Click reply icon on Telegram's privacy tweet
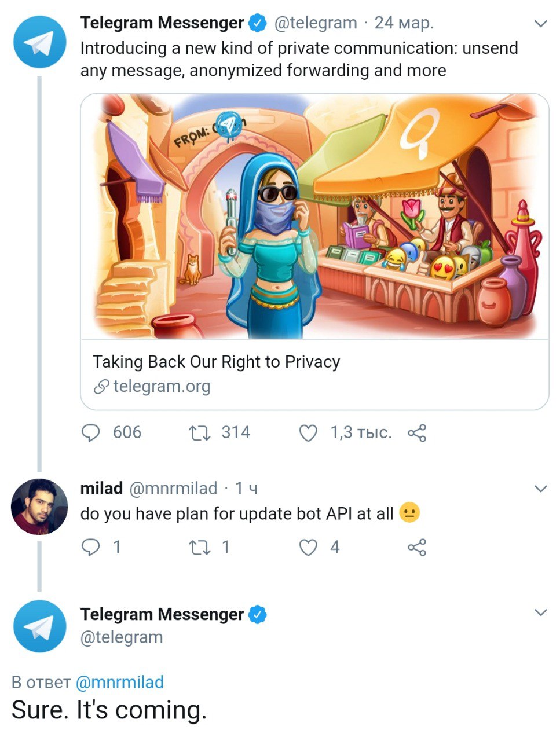This screenshot has width=560, height=741. tap(91, 432)
